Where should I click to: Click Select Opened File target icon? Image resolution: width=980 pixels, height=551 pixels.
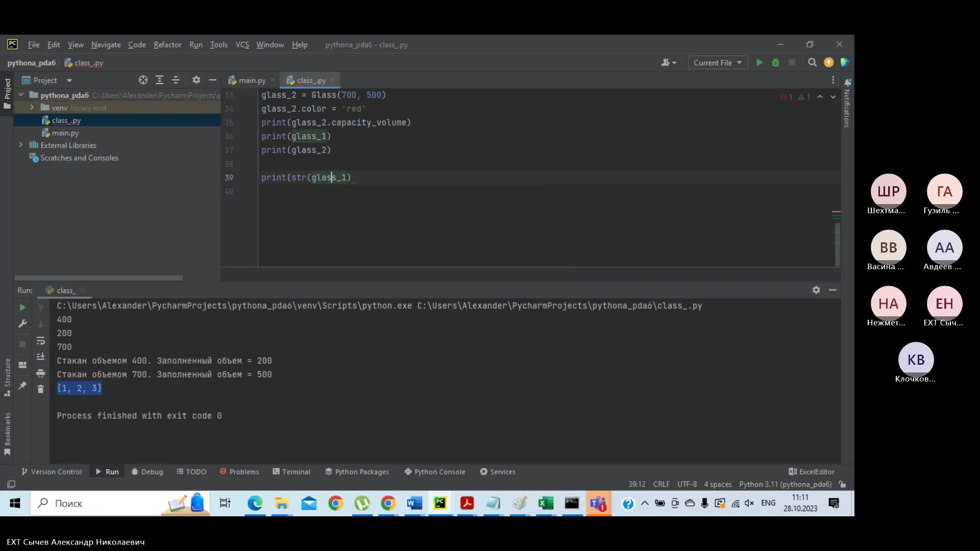[x=143, y=80]
